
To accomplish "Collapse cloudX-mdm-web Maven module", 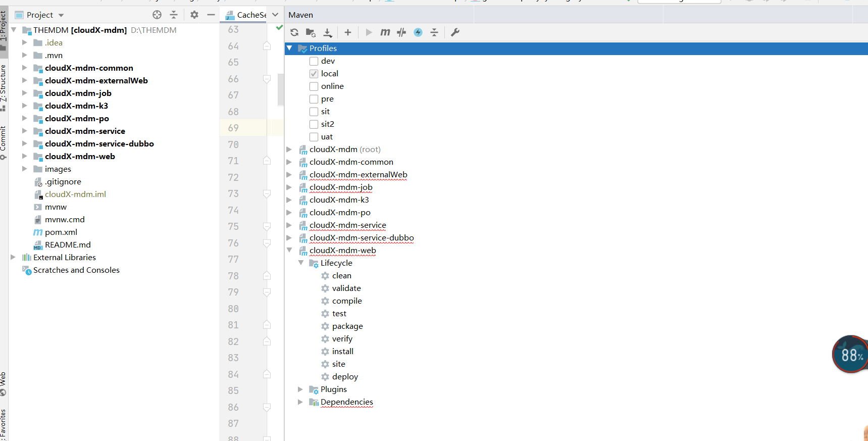I will click(289, 250).
